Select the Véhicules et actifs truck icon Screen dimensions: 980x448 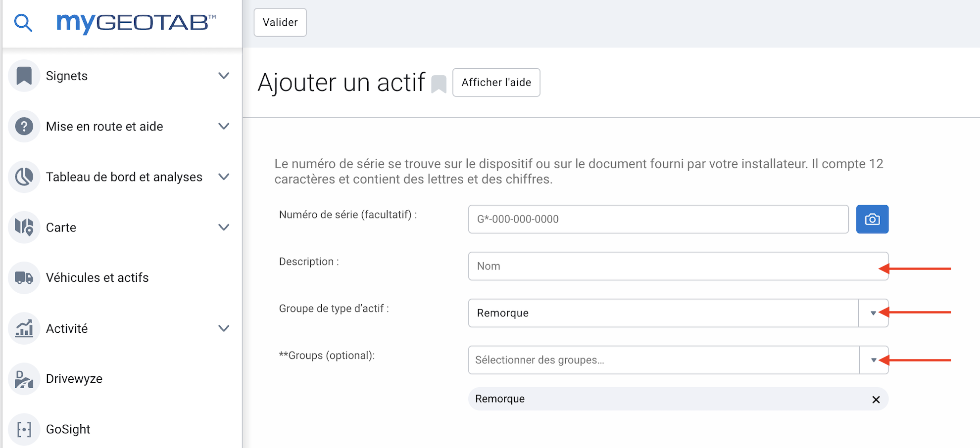[24, 277]
